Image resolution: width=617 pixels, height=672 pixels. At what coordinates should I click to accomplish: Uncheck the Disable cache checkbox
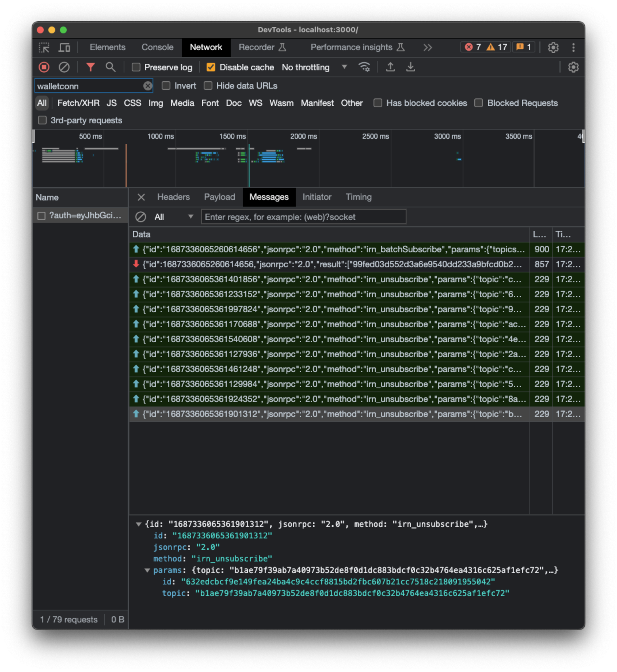[x=211, y=67]
